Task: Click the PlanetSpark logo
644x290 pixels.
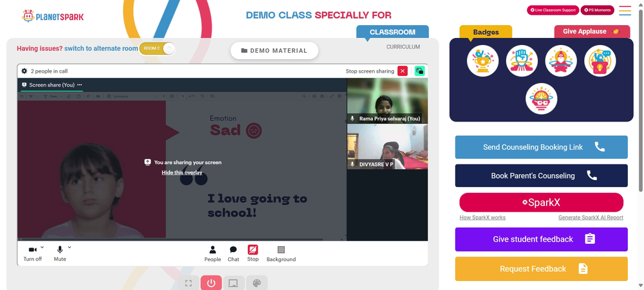Action: (x=53, y=16)
